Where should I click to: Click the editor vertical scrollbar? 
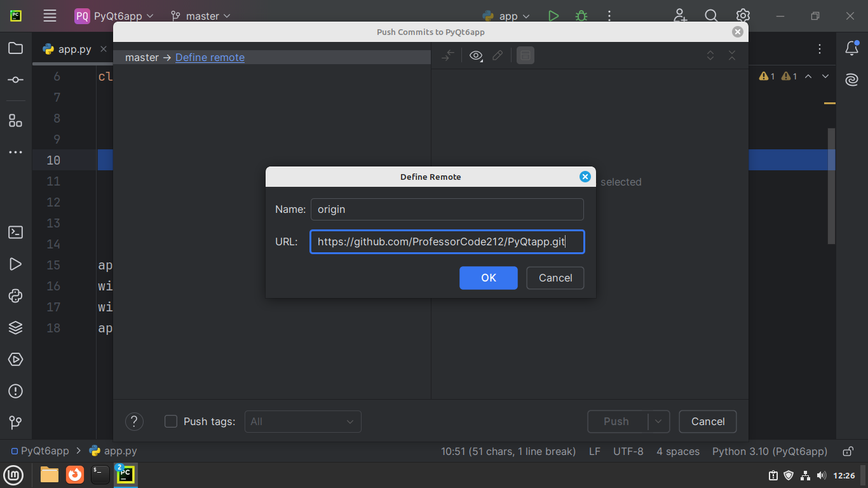pyautogui.click(x=831, y=186)
